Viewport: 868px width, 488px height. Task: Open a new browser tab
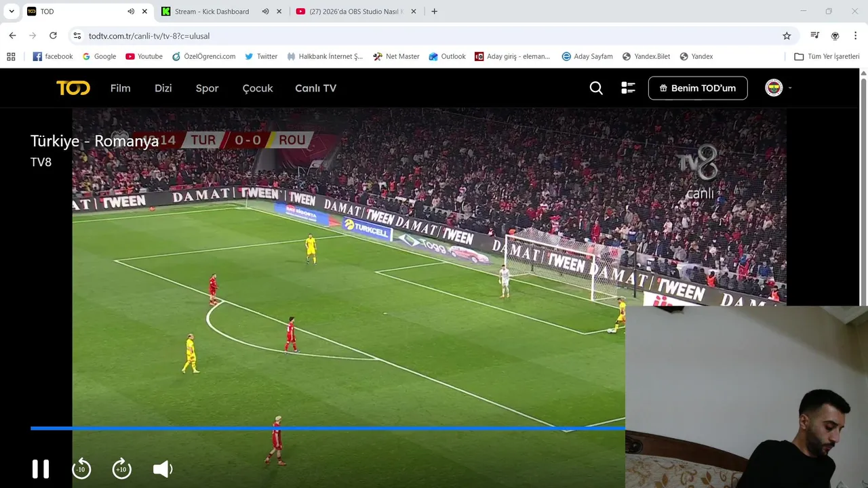434,12
